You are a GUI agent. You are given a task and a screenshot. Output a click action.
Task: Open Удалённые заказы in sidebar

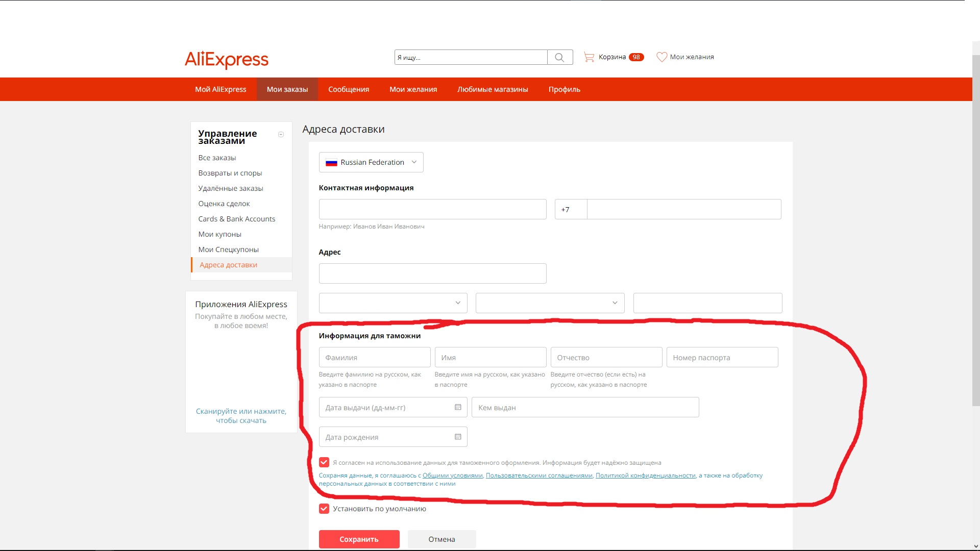231,188
